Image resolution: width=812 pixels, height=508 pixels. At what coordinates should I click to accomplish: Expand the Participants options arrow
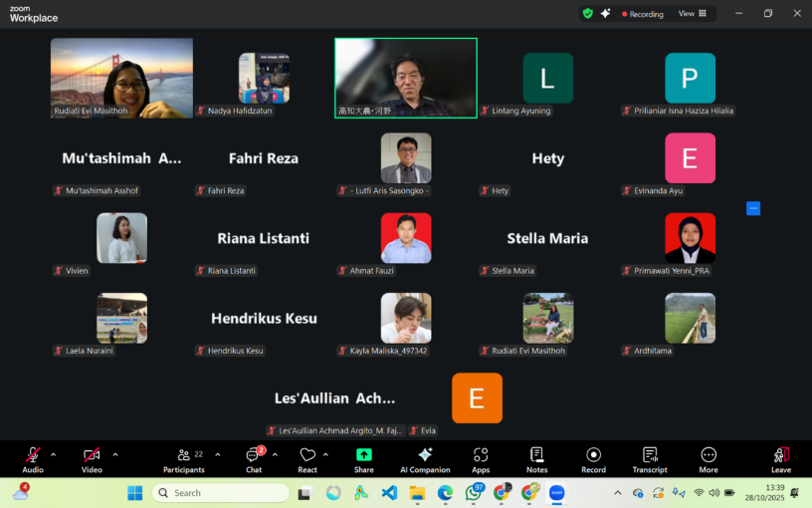click(218, 454)
